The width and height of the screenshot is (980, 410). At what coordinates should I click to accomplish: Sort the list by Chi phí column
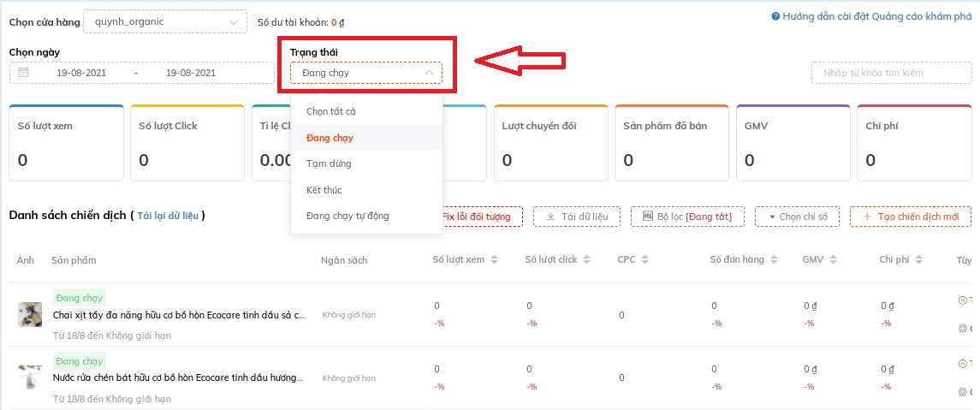click(918, 260)
